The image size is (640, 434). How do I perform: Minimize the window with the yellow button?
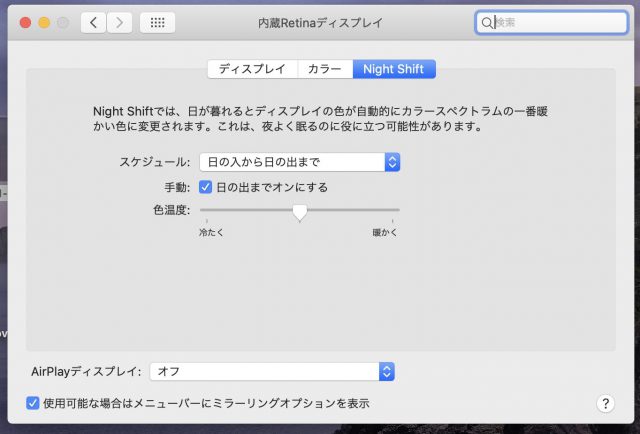[44, 22]
